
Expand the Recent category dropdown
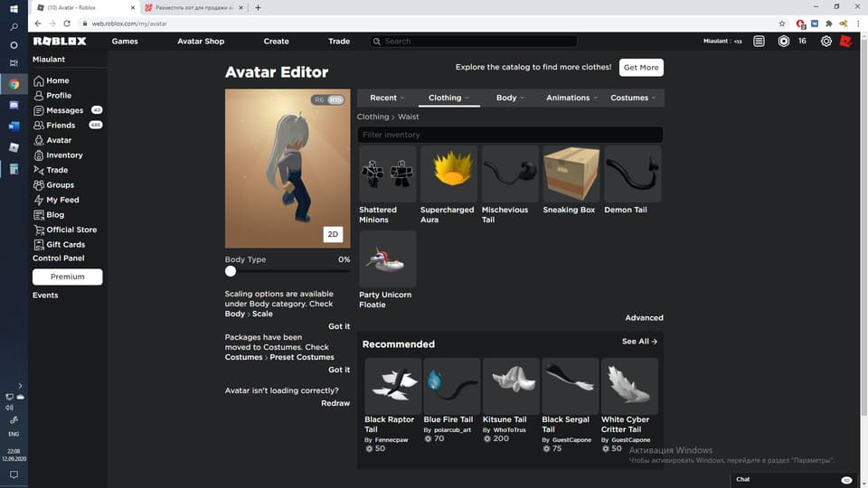[387, 98]
